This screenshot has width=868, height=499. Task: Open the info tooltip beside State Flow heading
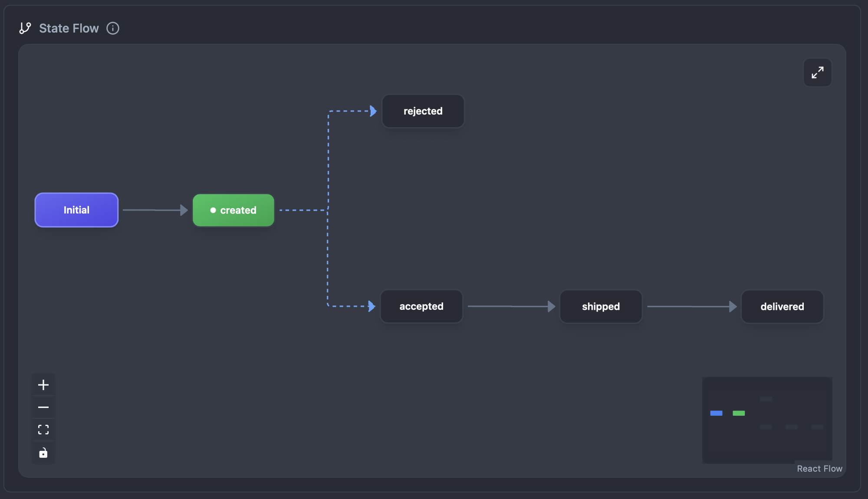tap(113, 28)
